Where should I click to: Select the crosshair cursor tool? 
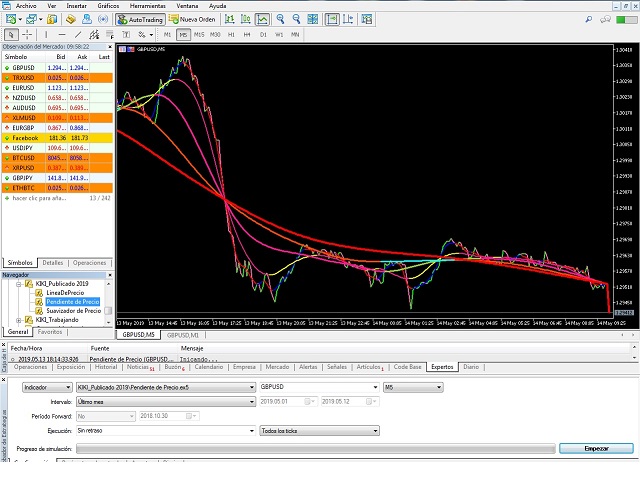pyautogui.click(x=27, y=35)
